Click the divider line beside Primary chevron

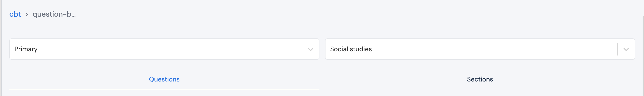(x=302, y=49)
